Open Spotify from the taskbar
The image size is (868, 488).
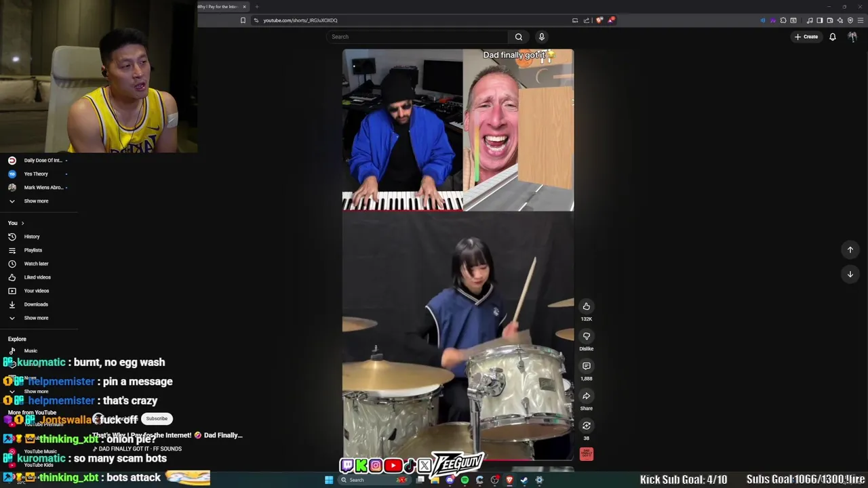(x=465, y=480)
